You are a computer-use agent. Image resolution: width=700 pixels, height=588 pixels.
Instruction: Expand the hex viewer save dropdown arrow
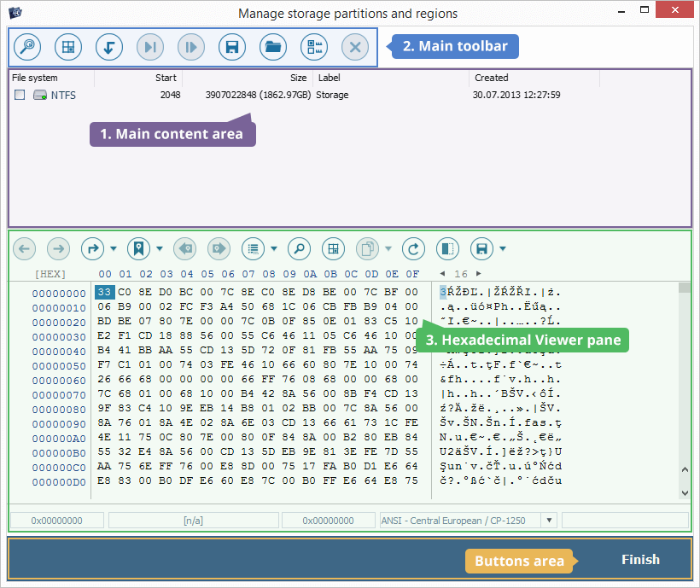click(504, 249)
